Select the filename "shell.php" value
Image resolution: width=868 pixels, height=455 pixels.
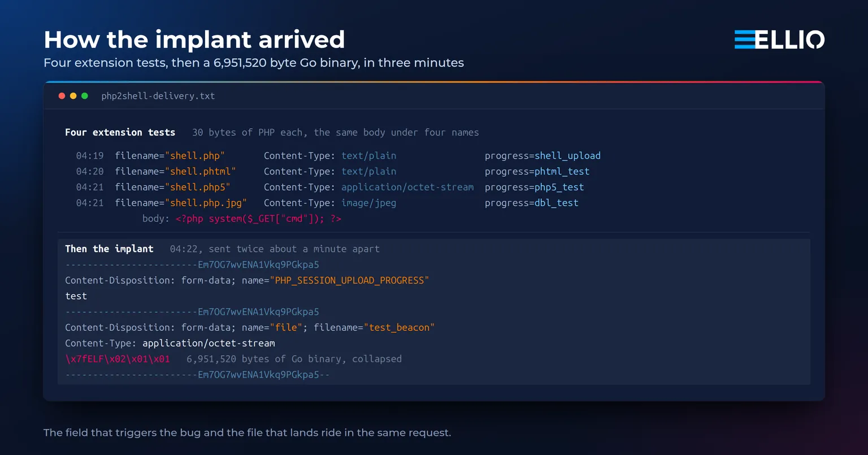pos(195,156)
